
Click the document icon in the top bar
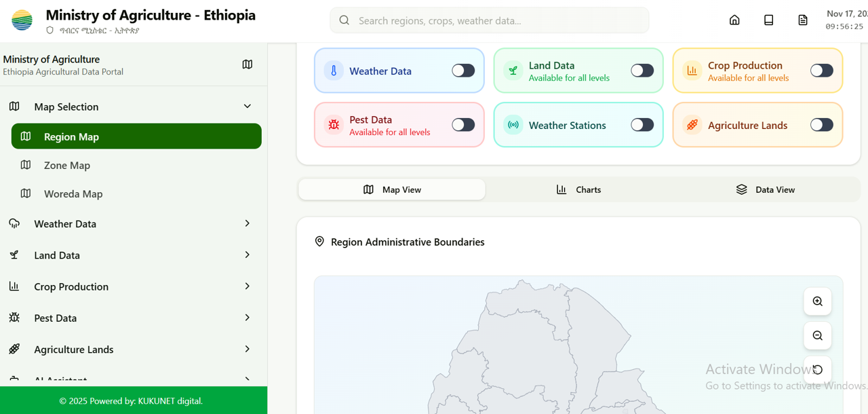point(803,20)
